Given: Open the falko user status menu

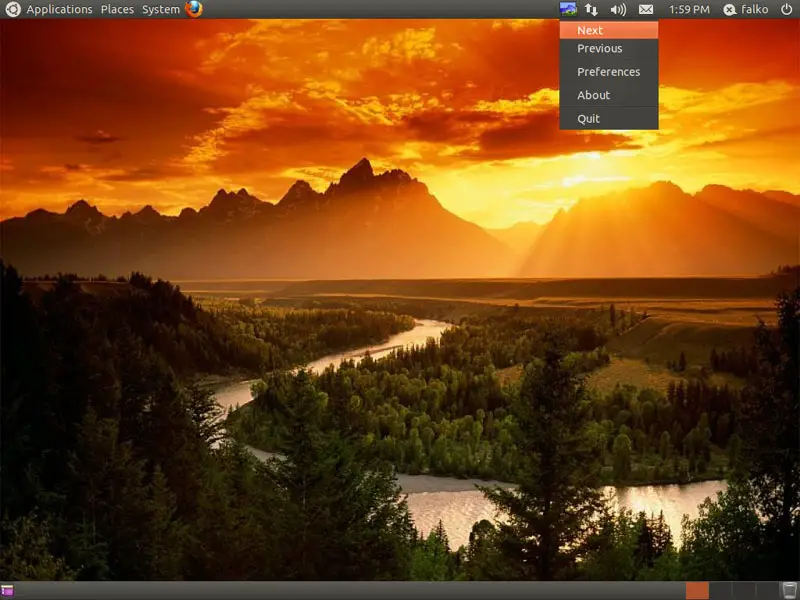Looking at the screenshot, I should click(x=746, y=9).
